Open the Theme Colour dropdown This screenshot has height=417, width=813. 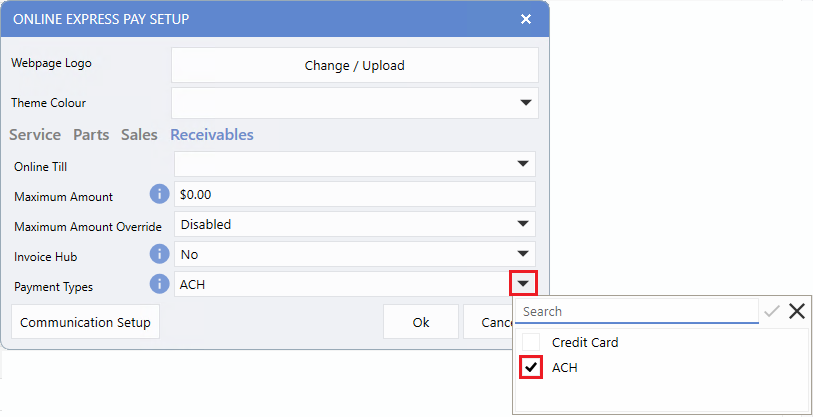(525, 102)
